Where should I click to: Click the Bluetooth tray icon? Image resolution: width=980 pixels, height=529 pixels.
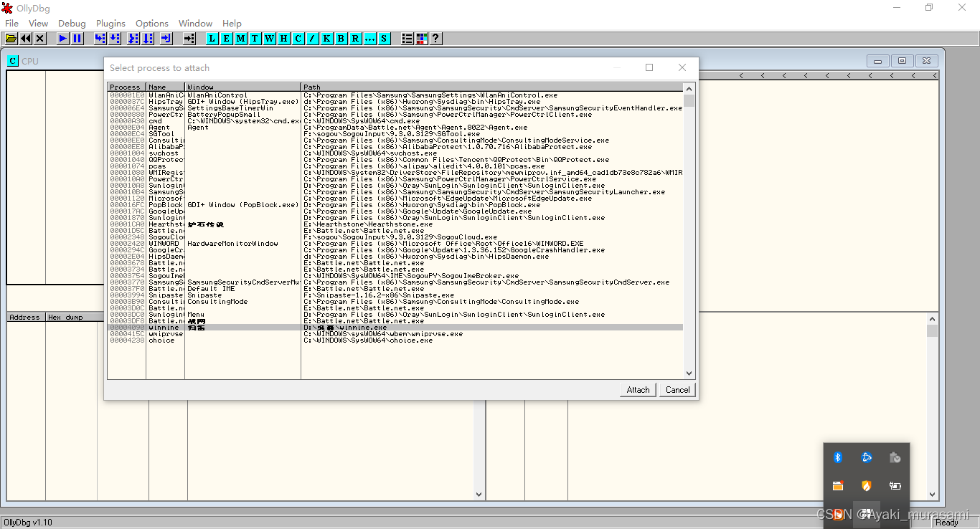[837, 457]
